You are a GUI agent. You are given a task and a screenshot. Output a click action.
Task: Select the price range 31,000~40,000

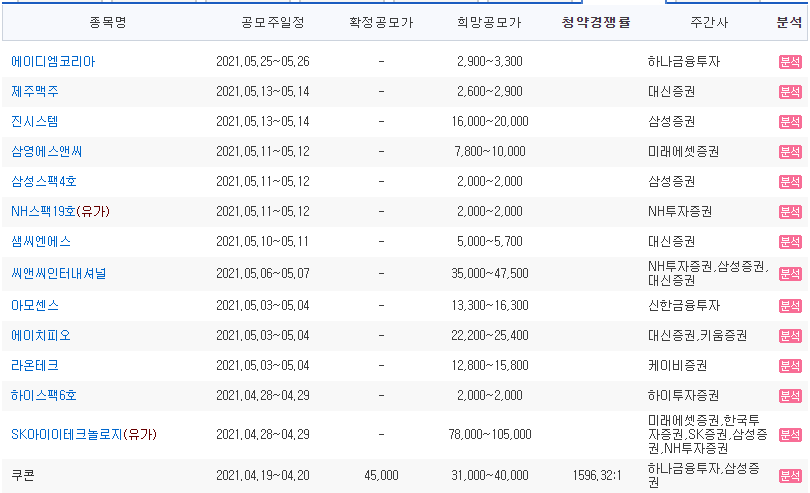tap(490, 475)
